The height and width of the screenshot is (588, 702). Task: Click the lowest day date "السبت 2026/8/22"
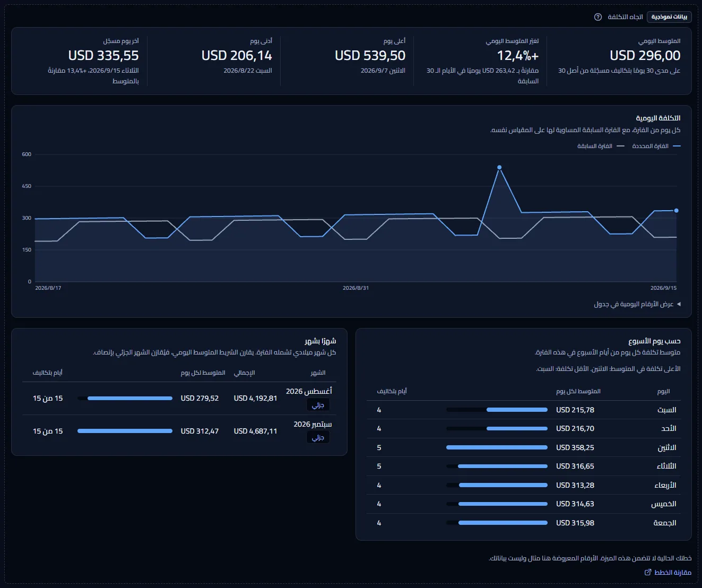click(248, 71)
